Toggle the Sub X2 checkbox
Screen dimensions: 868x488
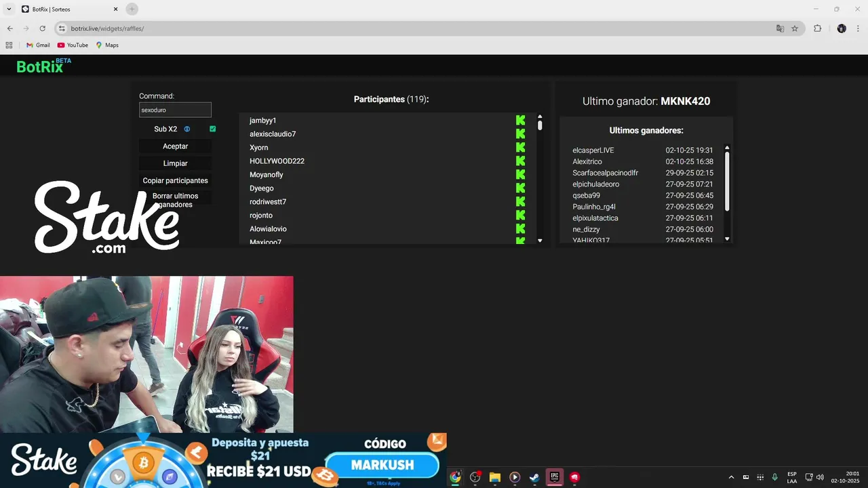pos(213,129)
